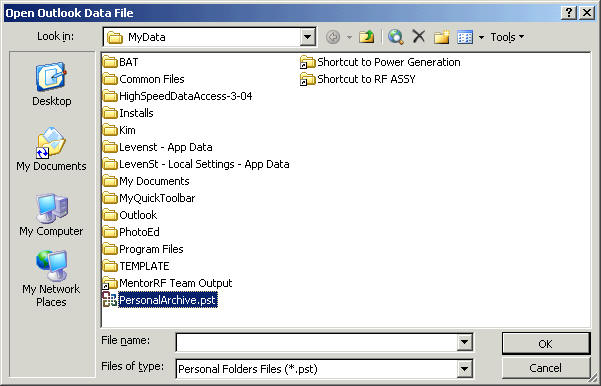Select the MyQuickToolbar folder
The width and height of the screenshot is (601, 386).
149,198
